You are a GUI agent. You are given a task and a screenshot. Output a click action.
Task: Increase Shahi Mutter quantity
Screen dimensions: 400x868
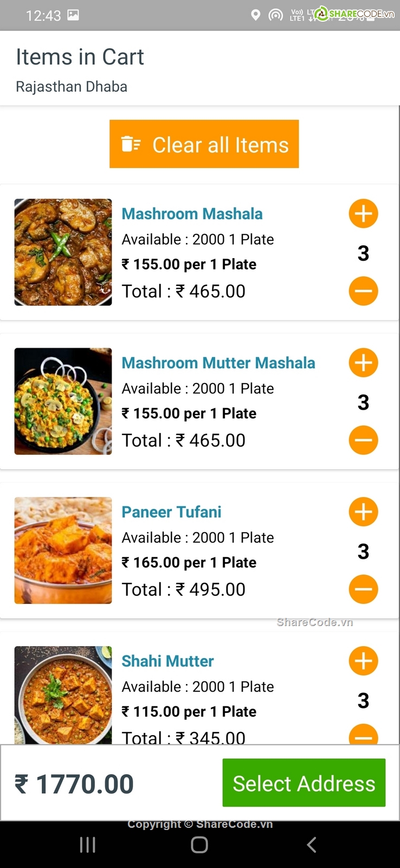click(363, 661)
